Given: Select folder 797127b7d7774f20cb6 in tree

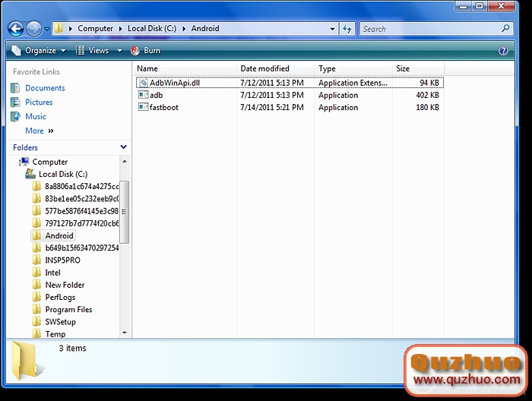Looking at the screenshot, I should (82, 223).
